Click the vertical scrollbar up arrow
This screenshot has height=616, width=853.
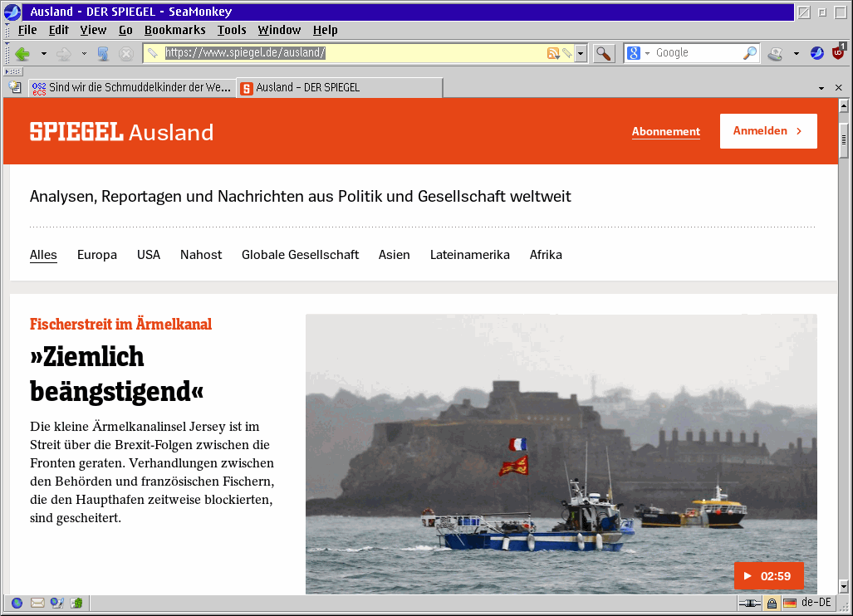pyautogui.click(x=844, y=105)
